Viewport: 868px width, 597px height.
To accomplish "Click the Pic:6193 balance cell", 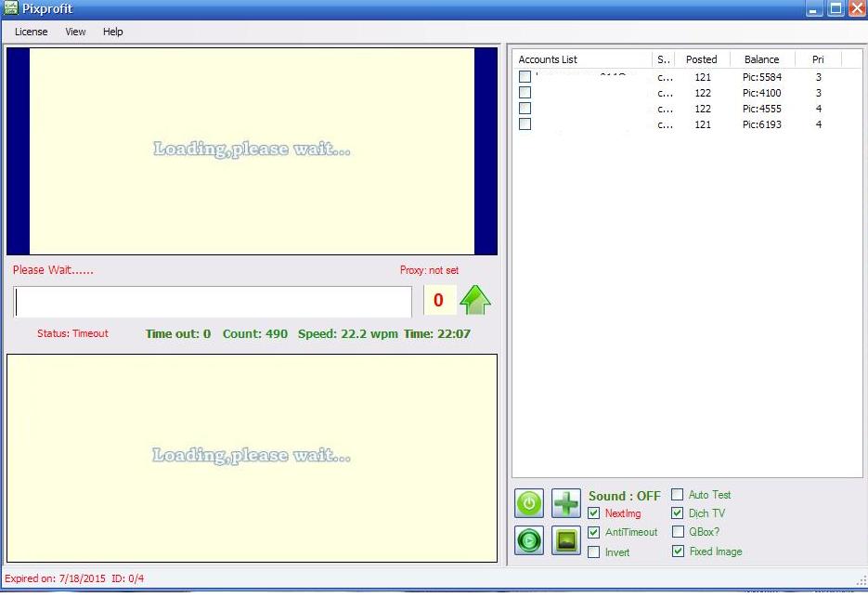I will 762,124.
